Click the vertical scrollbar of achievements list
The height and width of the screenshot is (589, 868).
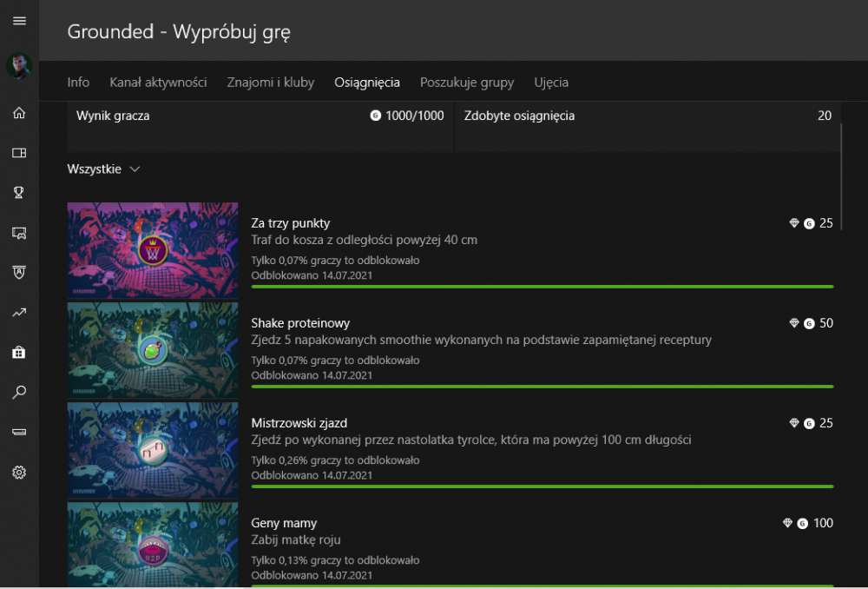click(840, 174)
